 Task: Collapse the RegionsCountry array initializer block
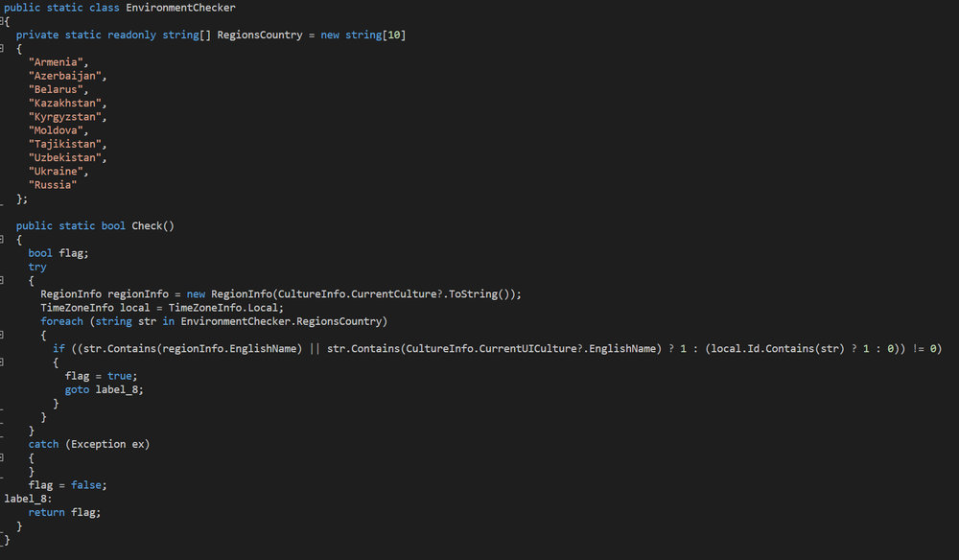(2, 48)
